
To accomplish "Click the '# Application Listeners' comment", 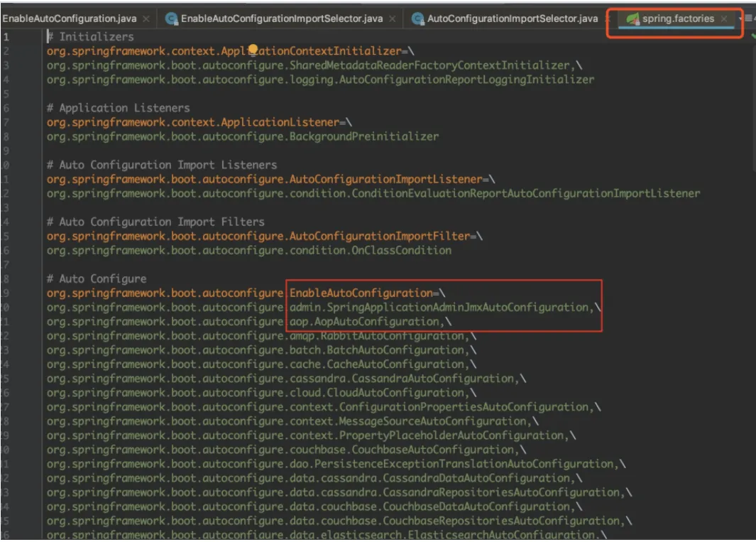I will pos(118,108).
